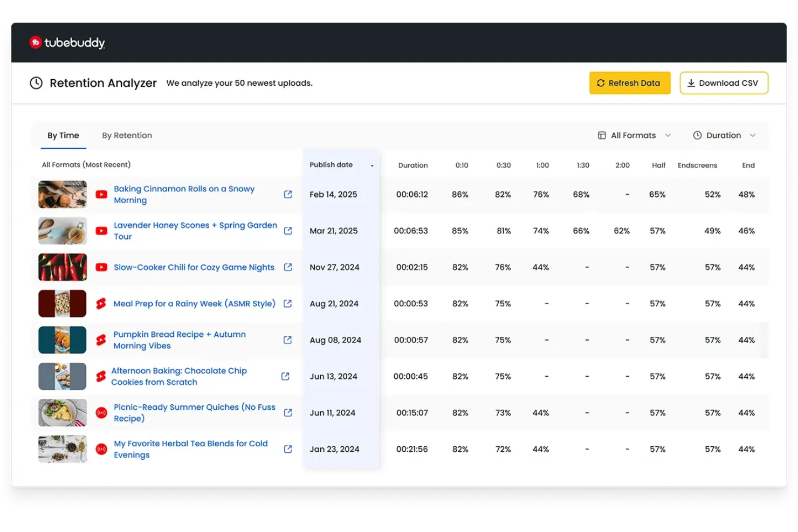Open the All Formats filter dropdown

(x=669, y=135)
